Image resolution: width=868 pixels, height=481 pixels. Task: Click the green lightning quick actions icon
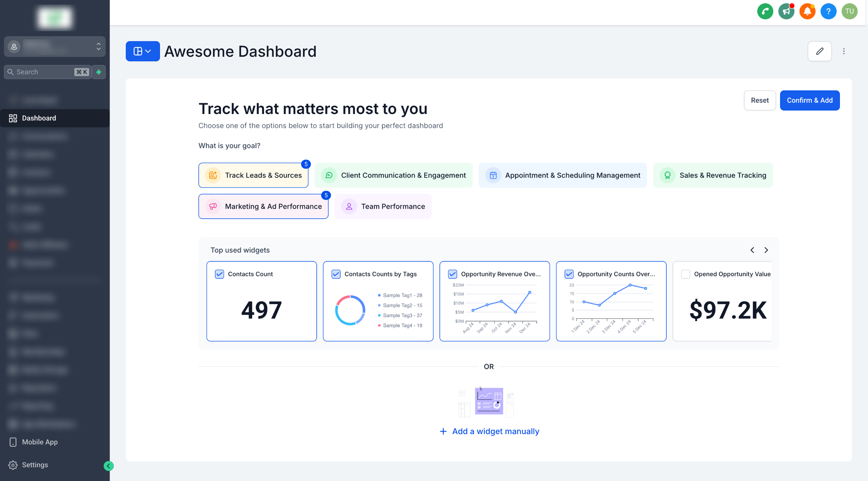click(99, 72)
